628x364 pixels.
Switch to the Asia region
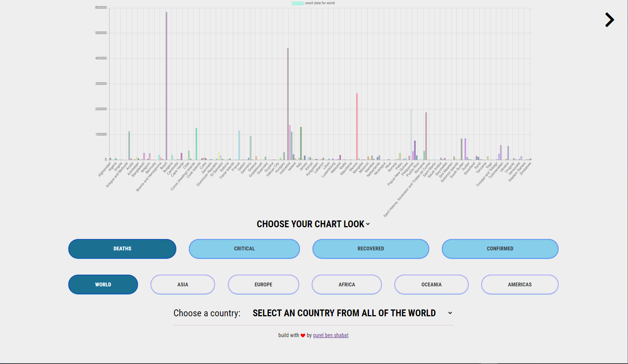[183, 284]
